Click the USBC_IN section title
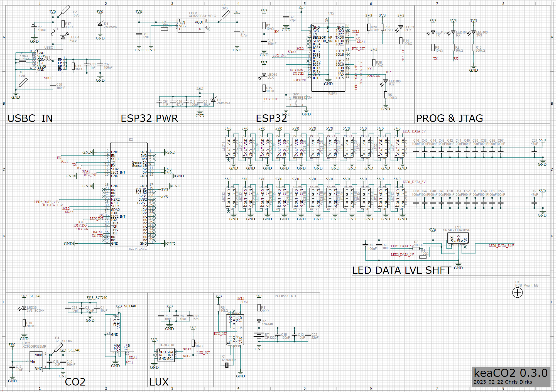Viewport: 556px width, 392px height. tap(30, 118)
